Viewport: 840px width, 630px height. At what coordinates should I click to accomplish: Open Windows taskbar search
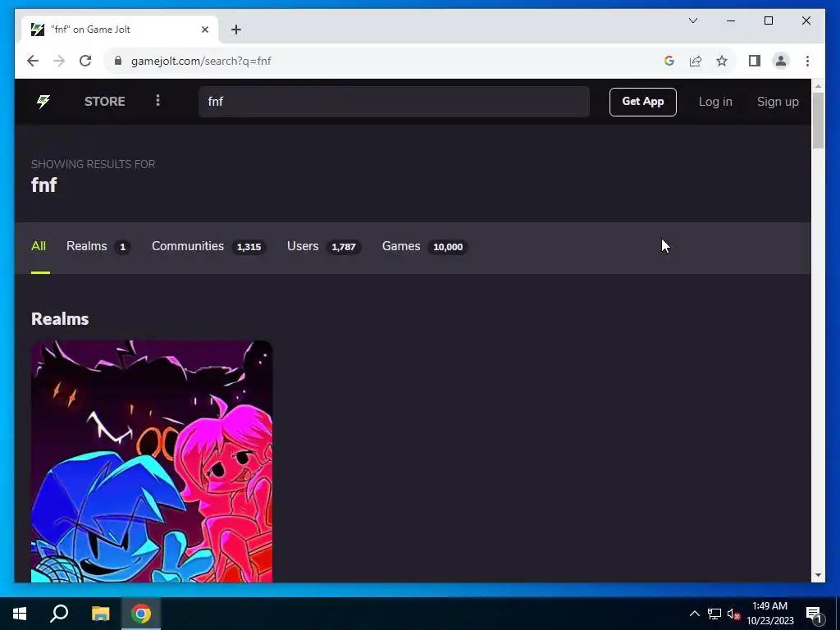click(x=59, y=614)
